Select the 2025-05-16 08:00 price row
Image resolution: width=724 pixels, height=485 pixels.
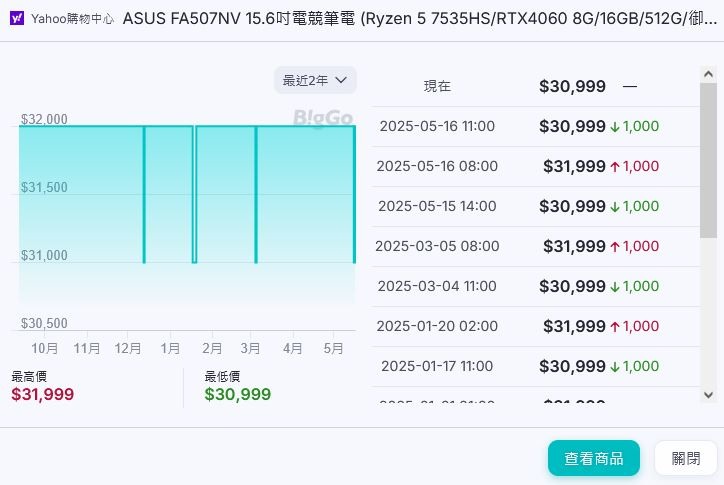[536, 167]
